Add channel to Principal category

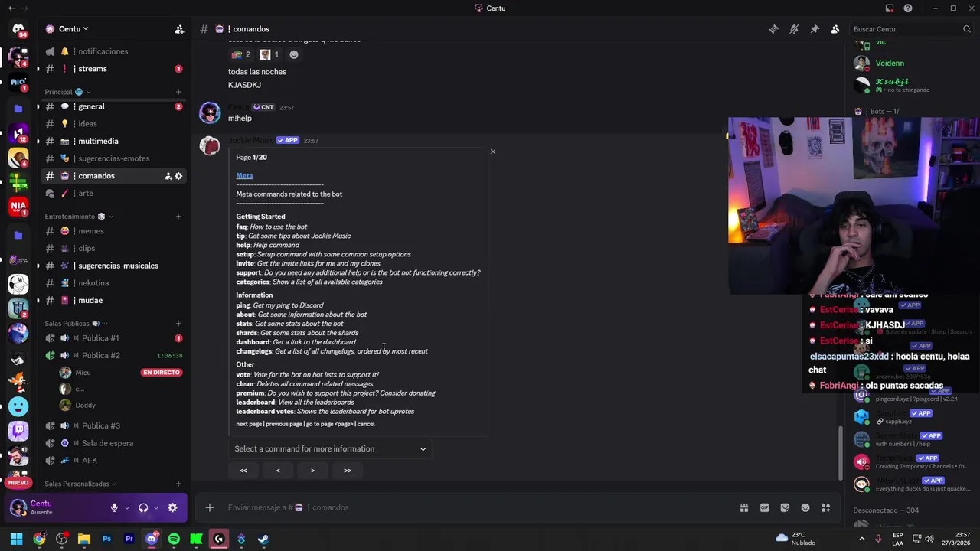(x=178, y=92)
